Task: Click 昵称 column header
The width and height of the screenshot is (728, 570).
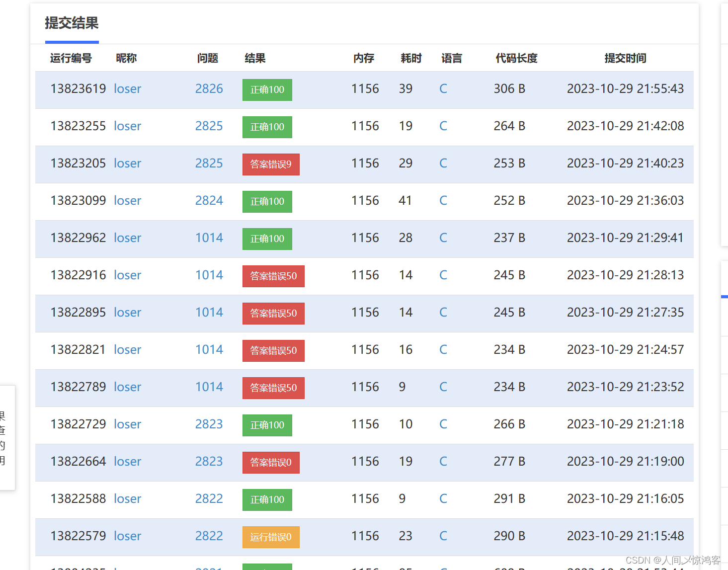Action: [126, 58]
